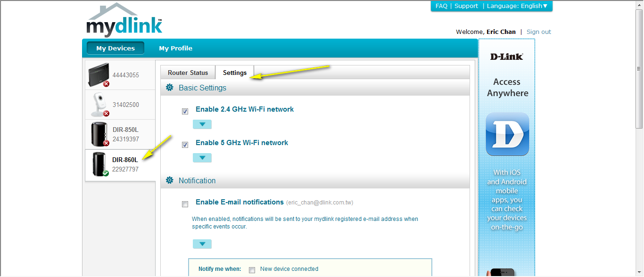The height and width of the screenshot is (277, 644).
Task: Open the My Profile tab
Action: [x=175, y=48]
